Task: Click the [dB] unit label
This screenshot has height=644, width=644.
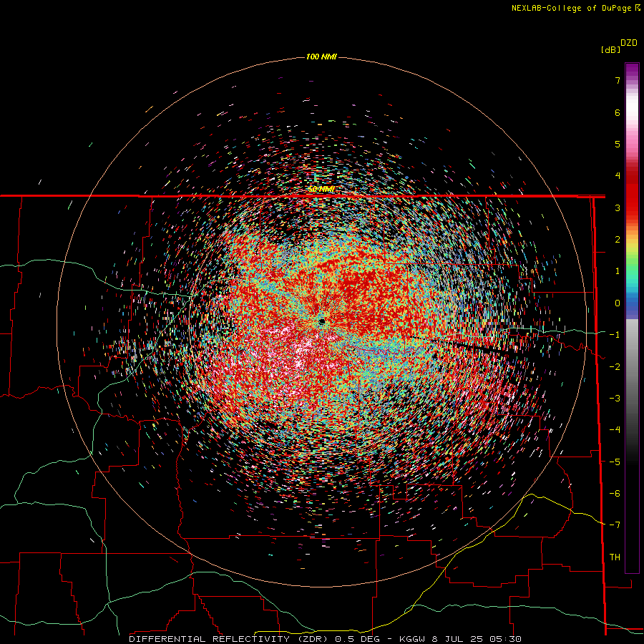Action: pyautogui.click(x=610, y=49)
